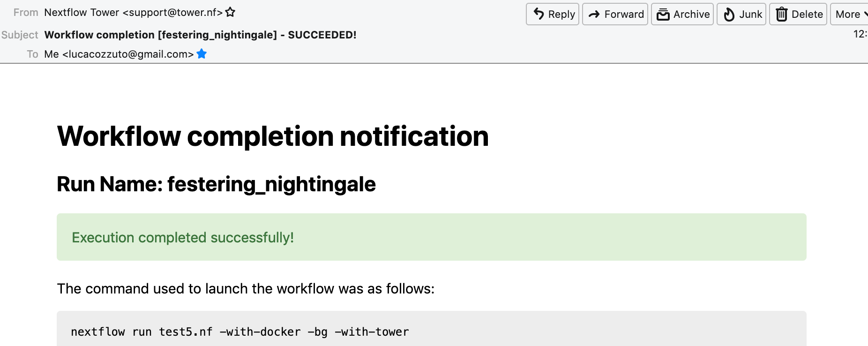Image resolution: width=868 pixels, height=346 pixels.
Task: Expand the More actions dropdown
Action: (x=849, y=14)
